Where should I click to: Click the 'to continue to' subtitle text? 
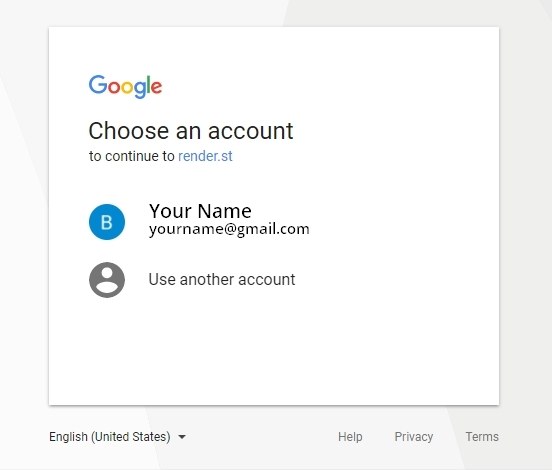(x=132, y=156)
